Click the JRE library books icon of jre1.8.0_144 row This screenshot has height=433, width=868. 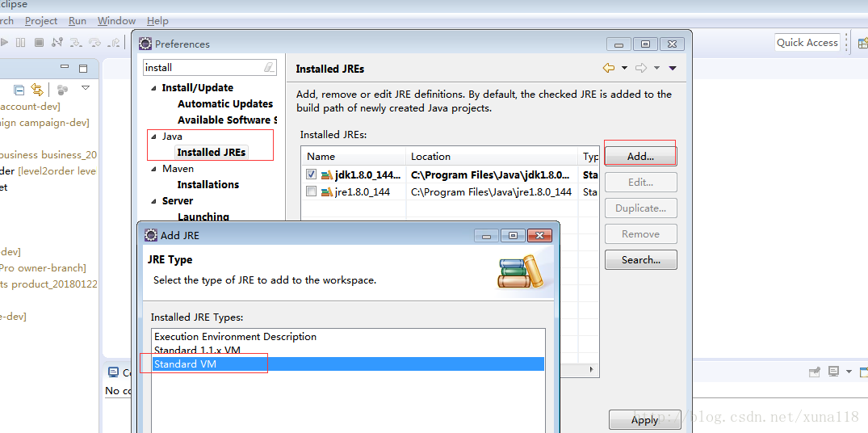point(326,192)
